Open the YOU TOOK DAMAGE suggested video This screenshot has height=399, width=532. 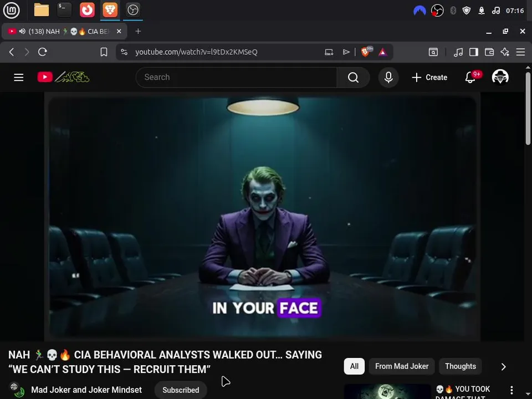point(463,392)
